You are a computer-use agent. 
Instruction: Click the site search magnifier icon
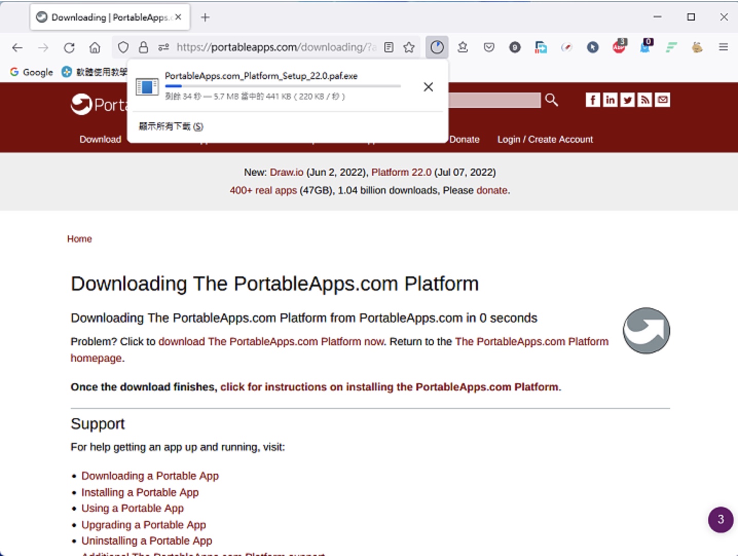click(551, 100)
